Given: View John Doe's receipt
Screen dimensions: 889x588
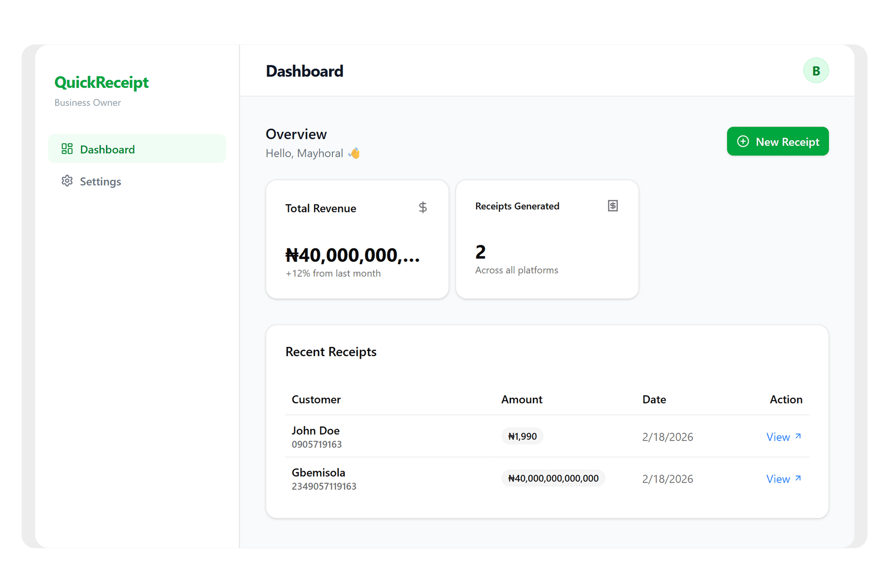Looking at the screenshot, I should (x=778, y=437).
